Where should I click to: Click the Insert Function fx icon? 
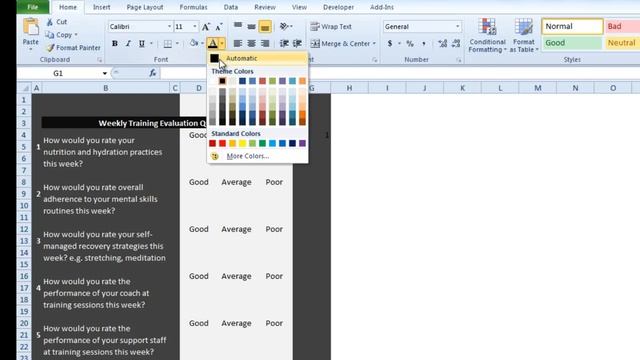[153, 73]
